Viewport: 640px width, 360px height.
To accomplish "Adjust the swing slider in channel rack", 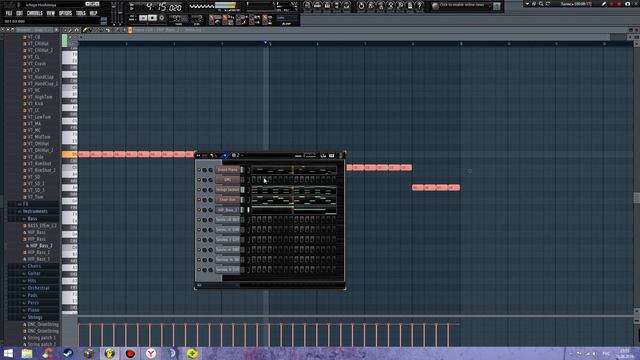I will point(310,156).
